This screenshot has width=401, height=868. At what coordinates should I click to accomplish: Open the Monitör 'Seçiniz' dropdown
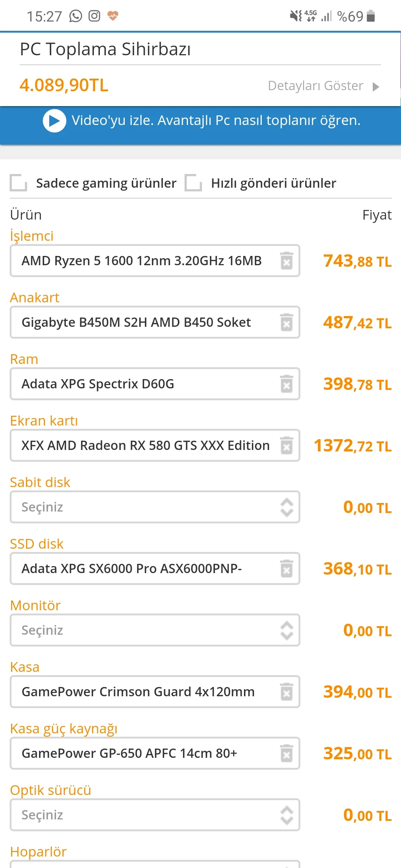click(x=155, y=630)
